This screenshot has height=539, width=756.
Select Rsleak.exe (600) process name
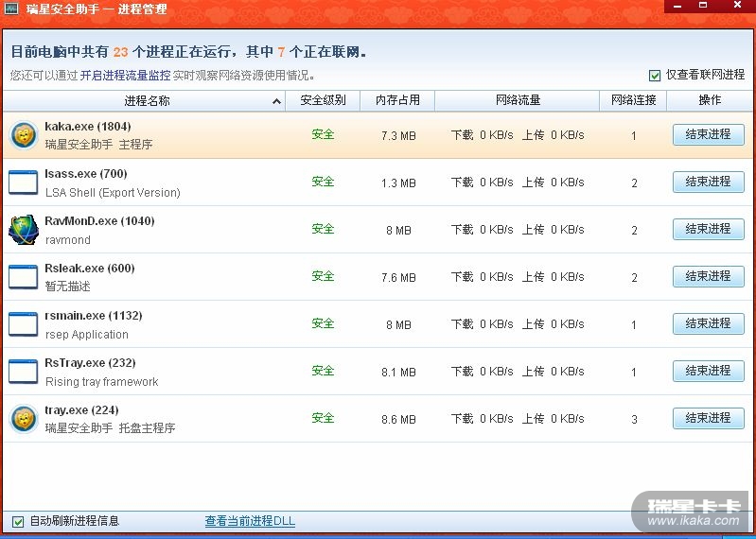90,269
